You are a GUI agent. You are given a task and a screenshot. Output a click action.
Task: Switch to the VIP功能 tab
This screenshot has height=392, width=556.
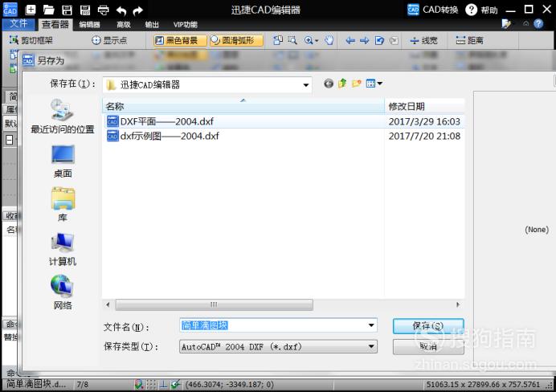tap(185, 24)
